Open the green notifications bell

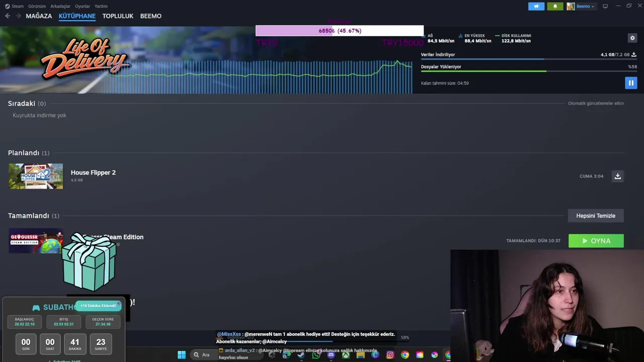[555, 6]
